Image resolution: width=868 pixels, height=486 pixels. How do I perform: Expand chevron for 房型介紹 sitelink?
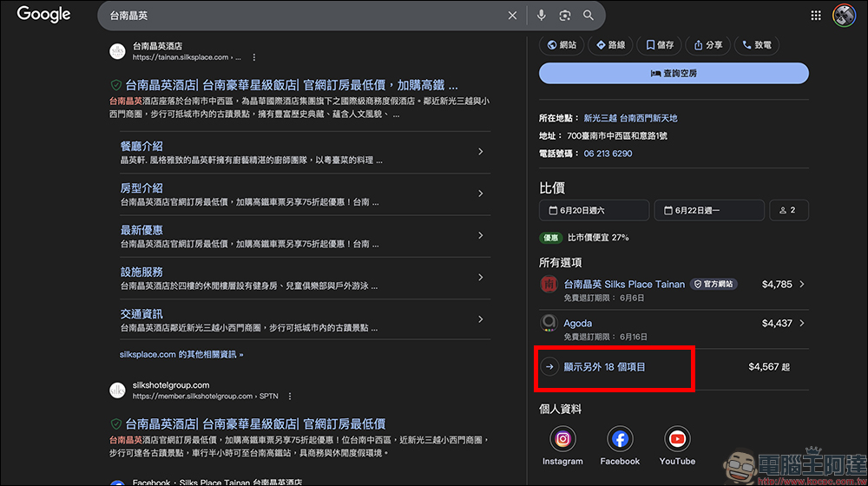481,194
